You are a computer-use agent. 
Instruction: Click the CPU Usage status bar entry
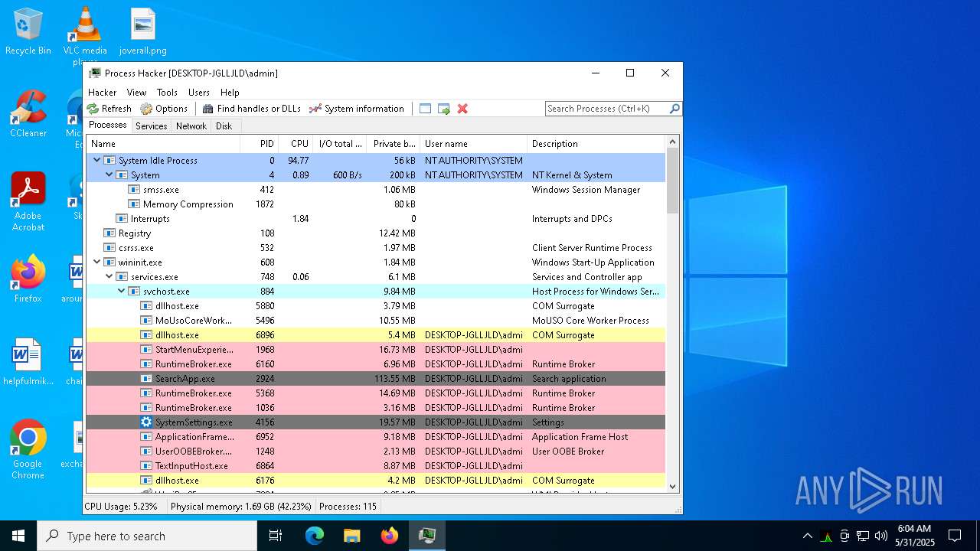click(x=121, y=507)
